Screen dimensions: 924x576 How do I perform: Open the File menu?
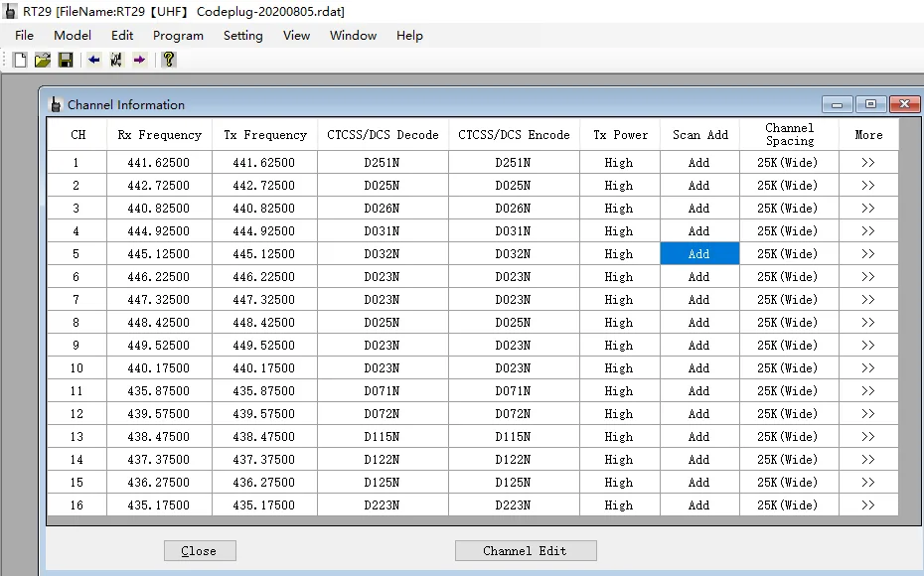click(x=24, y=36)
